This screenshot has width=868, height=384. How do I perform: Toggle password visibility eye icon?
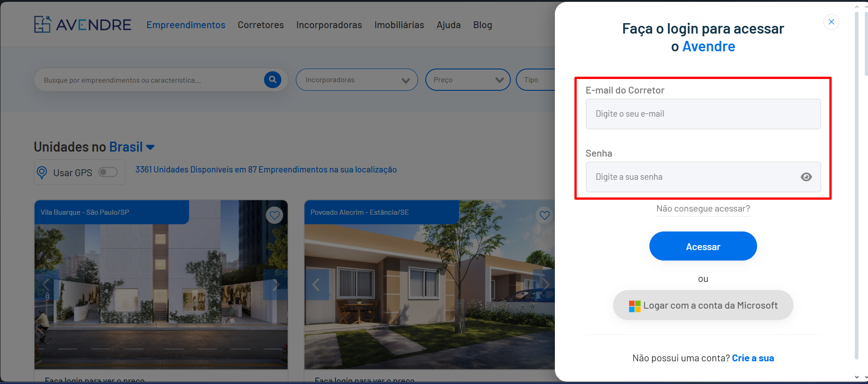point(806,177)
